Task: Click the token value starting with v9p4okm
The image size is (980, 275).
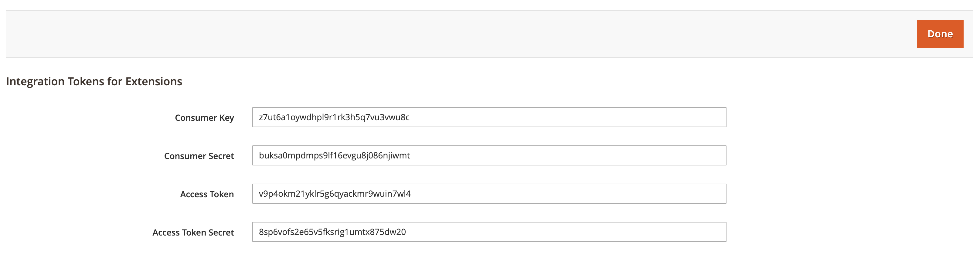Action: click(334, 194)
